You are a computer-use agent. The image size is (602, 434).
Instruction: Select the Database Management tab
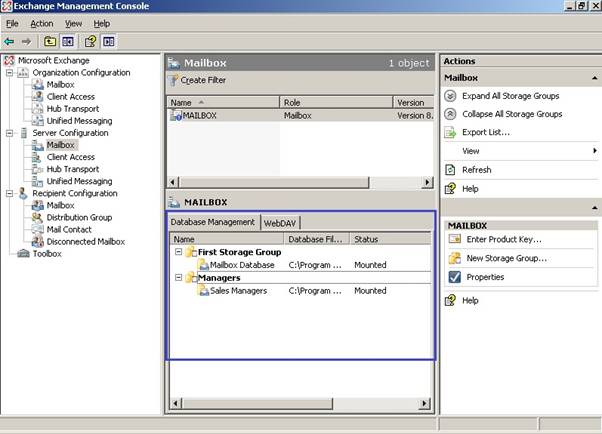[213, 222]
